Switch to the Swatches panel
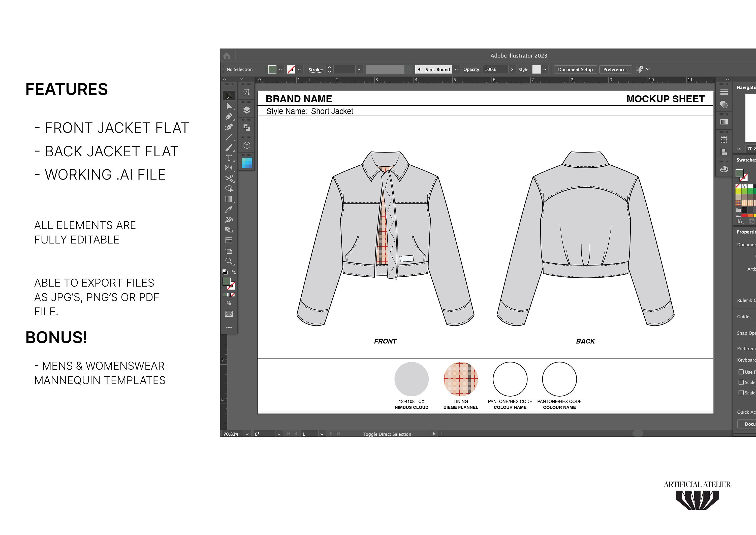Viewport: 756px width, 535px height. click(746, 160)
